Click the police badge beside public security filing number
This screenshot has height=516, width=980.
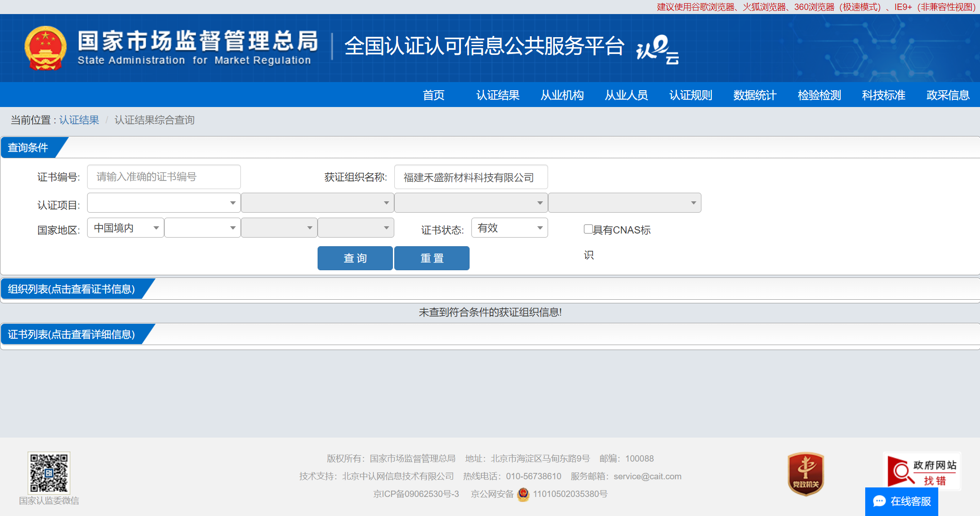[523, 494]
